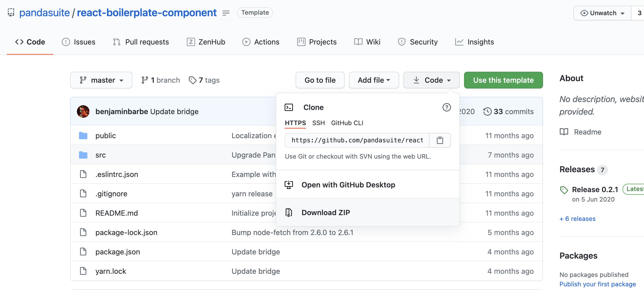Select the Open with GitHub Desktop option
644x290 pixels.
348,185
